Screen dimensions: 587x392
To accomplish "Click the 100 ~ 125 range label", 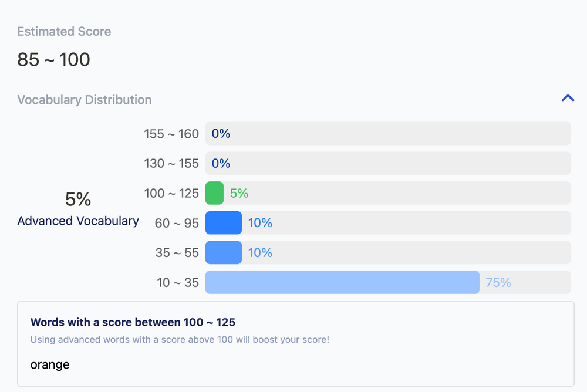I will click(171, 193).
